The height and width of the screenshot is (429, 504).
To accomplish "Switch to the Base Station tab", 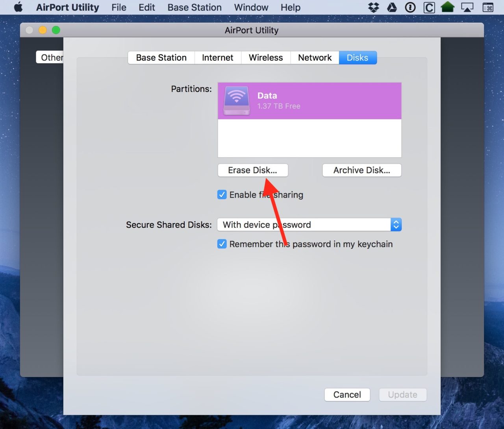I will pos(161,57).
